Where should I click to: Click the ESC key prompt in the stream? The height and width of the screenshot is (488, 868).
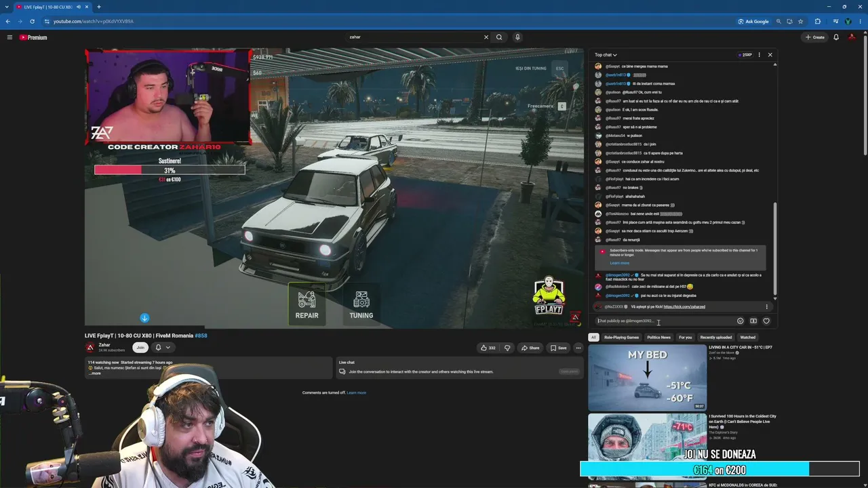(559, 68)
